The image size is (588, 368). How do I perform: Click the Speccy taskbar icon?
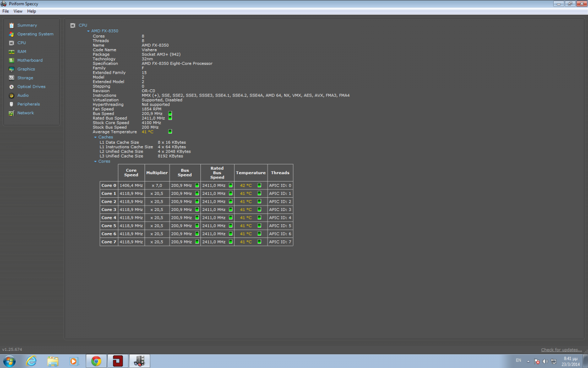point(139,361)
